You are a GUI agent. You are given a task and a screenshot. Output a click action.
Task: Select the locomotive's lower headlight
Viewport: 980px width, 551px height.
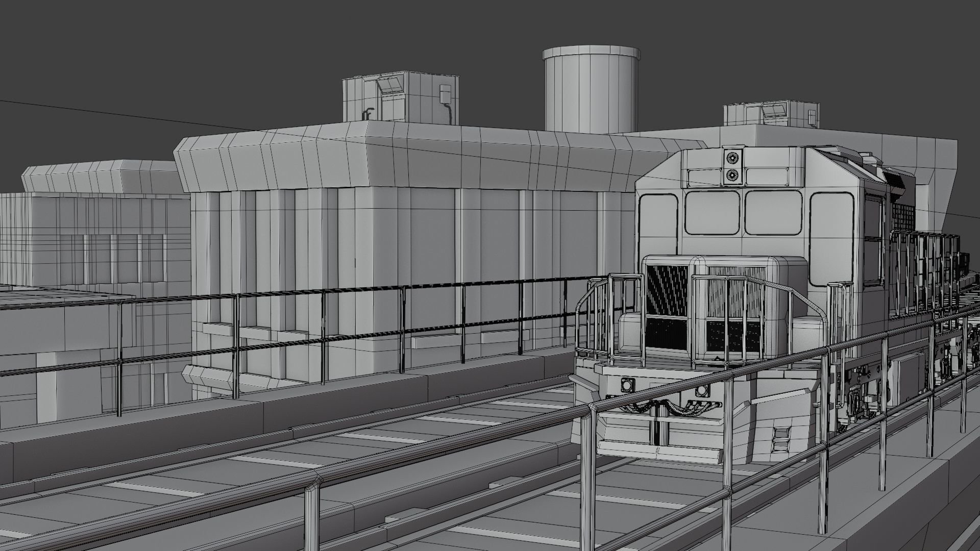(x=733, y=176)
